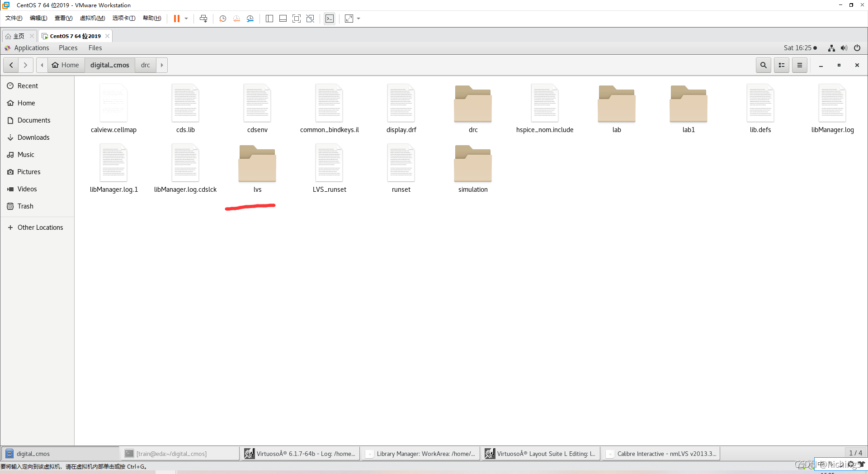
Task: Click the power icon in top panel
Action: pyautogui.click(x=857, y=48)
